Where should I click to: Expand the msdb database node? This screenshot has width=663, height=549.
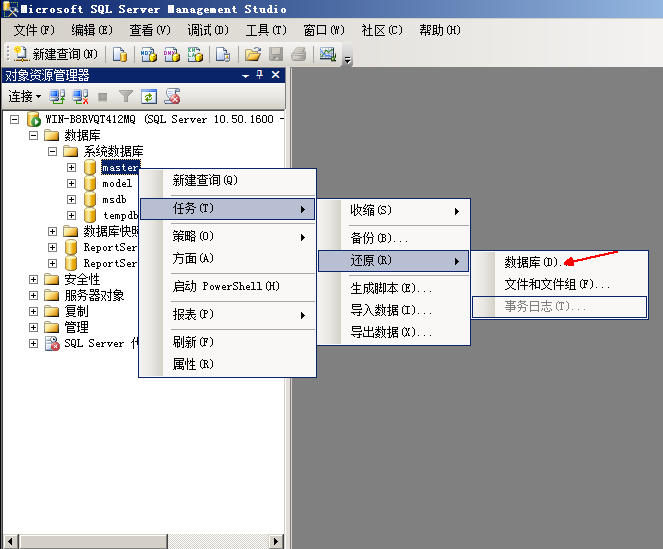pyautogui.click(x=71, y=200)
